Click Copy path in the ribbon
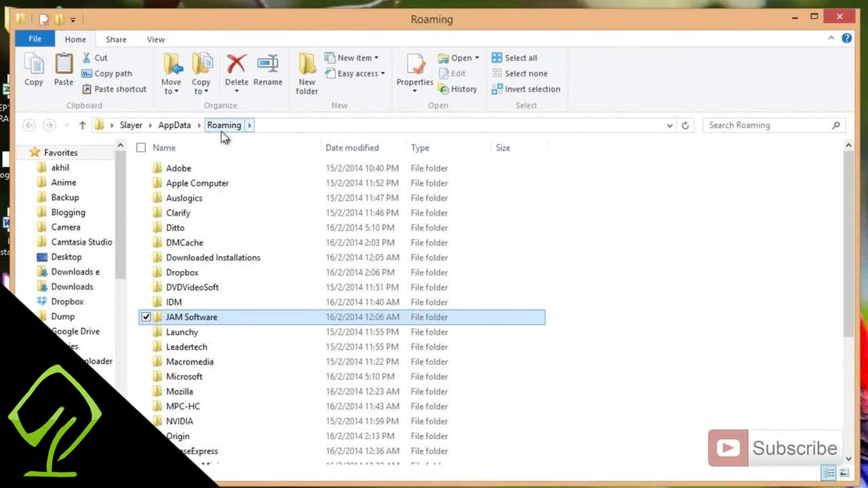This screenshot has width=868, height=488. point(106,73)
